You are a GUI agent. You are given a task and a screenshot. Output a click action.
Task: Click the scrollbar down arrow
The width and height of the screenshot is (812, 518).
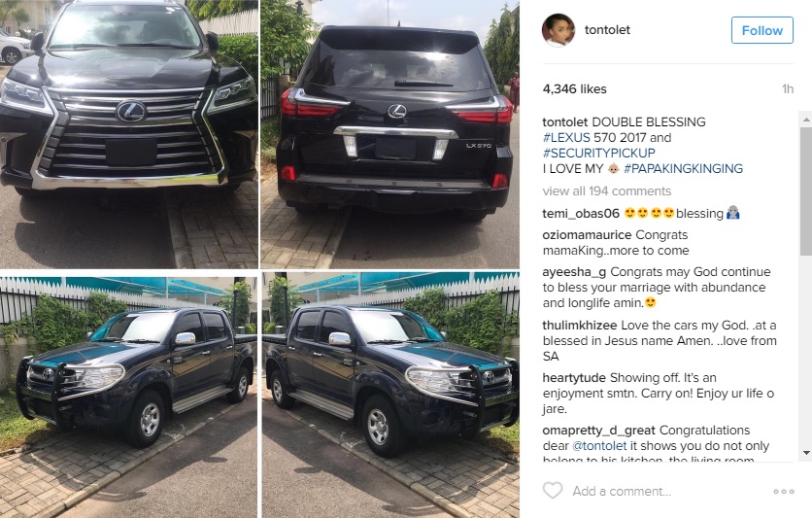(806, 453)
